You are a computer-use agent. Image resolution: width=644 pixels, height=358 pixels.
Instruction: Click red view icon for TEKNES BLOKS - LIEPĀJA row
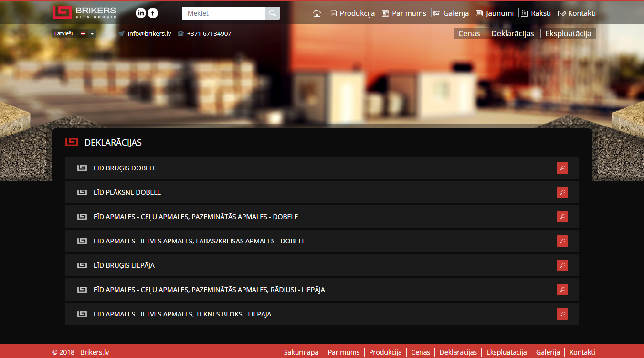[x=562, y=314]
